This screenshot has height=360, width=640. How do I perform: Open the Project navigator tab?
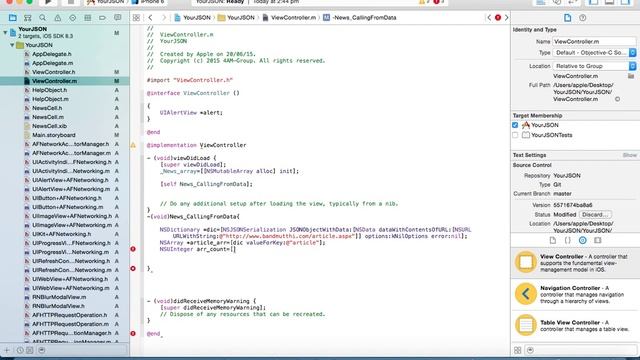[13, 18]
